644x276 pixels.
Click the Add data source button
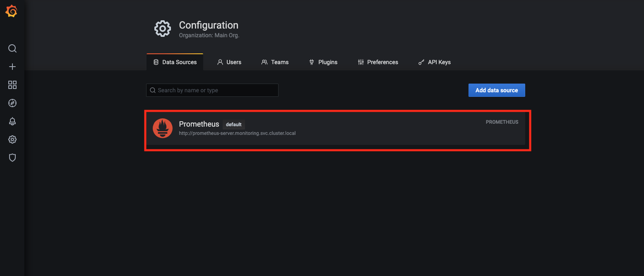tap(497, 90)
